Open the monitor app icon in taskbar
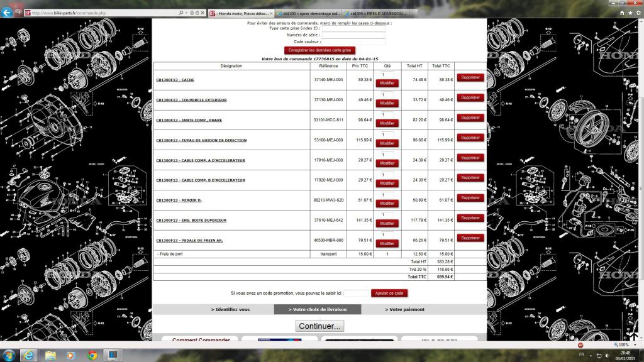Viewport: 644px width, 362px height. [113, 355]
